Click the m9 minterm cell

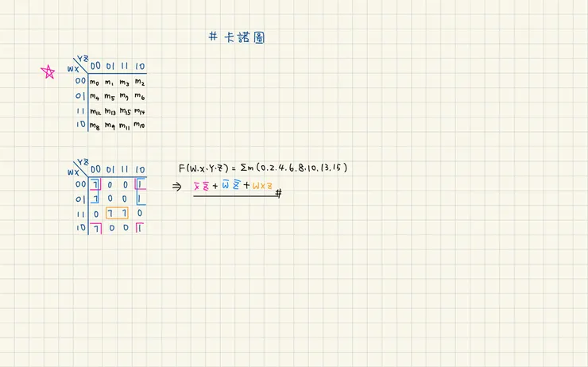(110, 126)
